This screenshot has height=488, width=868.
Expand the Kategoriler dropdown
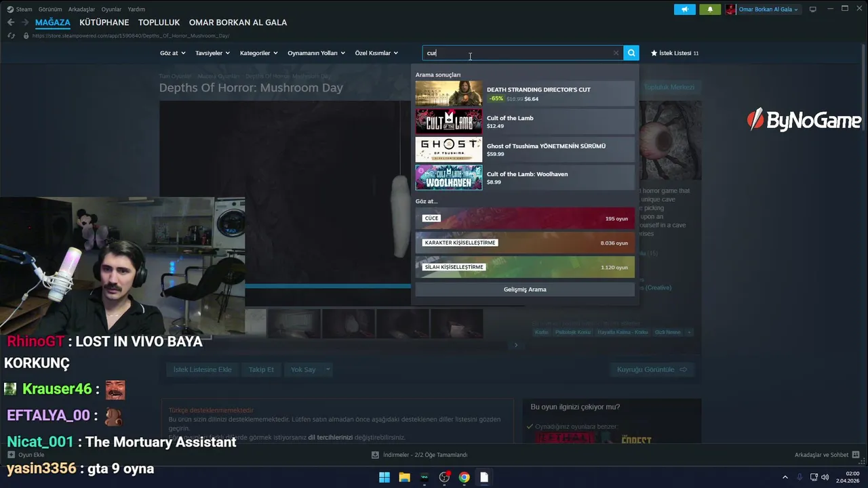click(x=258, y=53)
